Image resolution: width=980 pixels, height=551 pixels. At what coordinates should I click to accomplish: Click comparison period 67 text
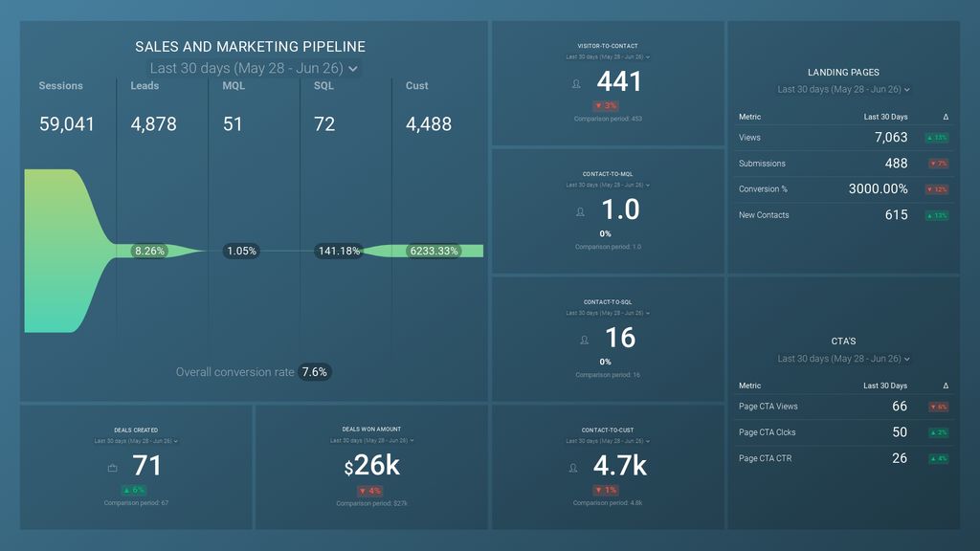[x=136, y=503]
